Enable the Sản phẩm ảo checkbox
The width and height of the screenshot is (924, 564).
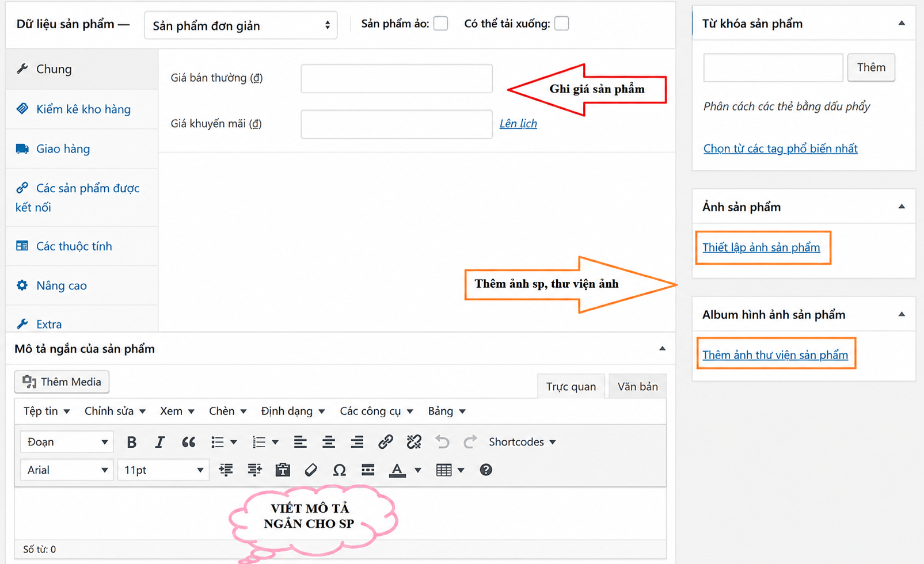point(441,24)
